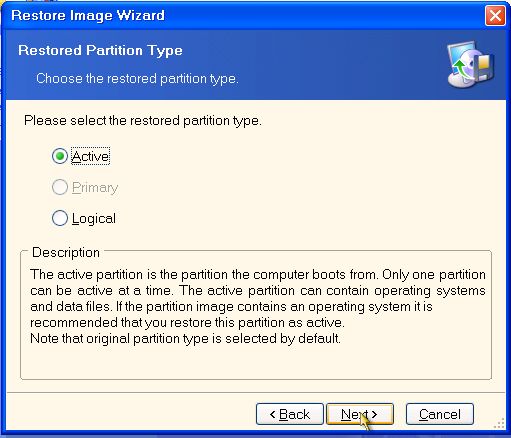
Task: Choose the Logical radio button circle
Action: (60, 218)
